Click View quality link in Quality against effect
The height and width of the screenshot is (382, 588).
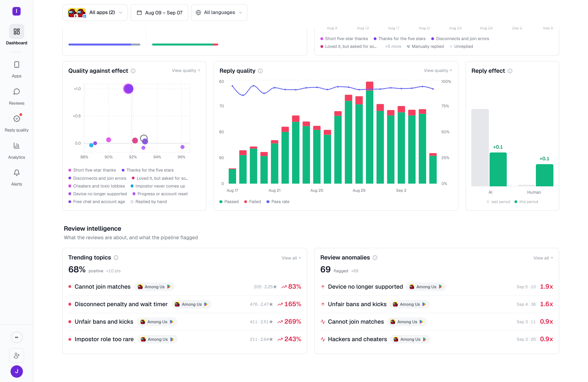[186, 70]
